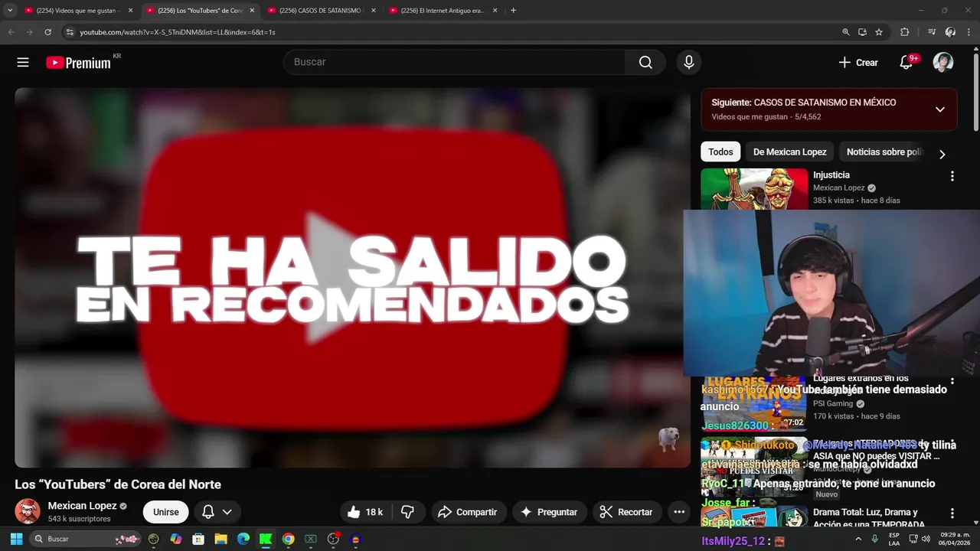Select Noticias sobre política filter chip

(x=885, y=152)
